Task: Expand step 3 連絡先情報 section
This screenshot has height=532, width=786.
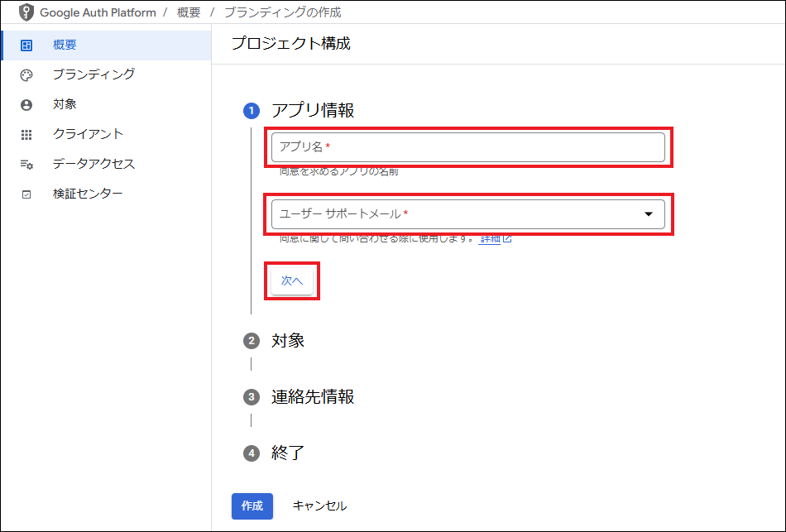Action: [312, 397]
